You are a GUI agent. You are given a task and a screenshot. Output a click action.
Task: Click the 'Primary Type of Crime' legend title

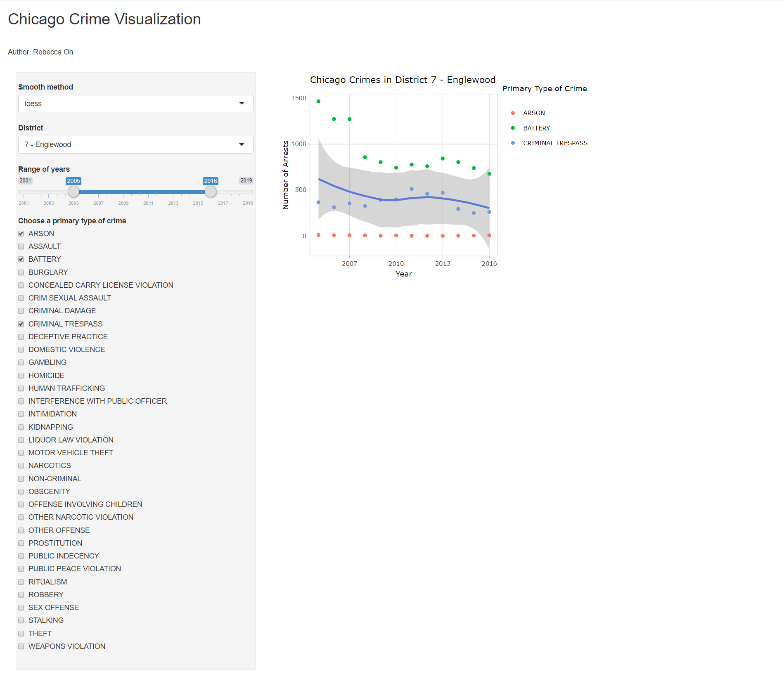point(545,89)
